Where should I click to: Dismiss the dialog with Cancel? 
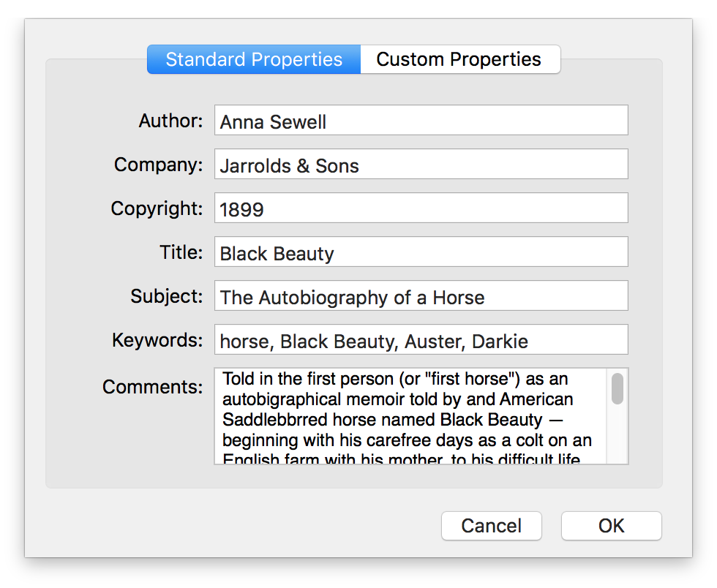(x=492, y=526)
